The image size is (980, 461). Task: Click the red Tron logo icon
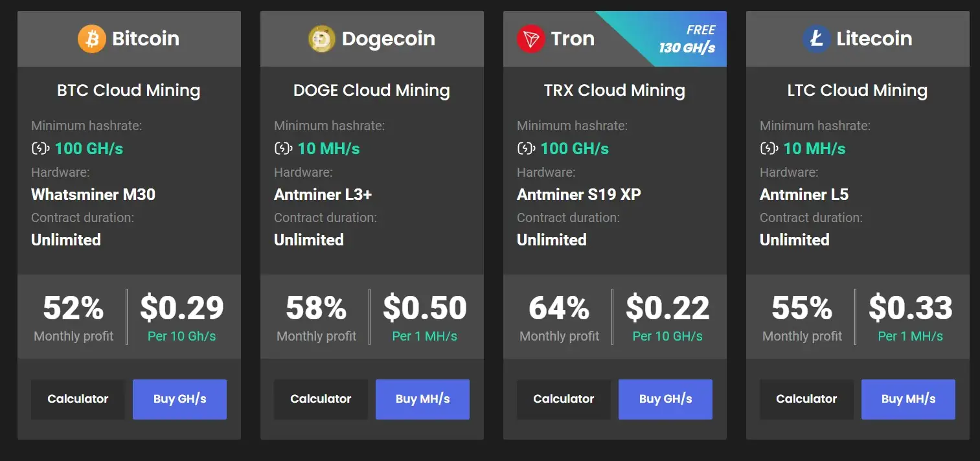[530, 39]
